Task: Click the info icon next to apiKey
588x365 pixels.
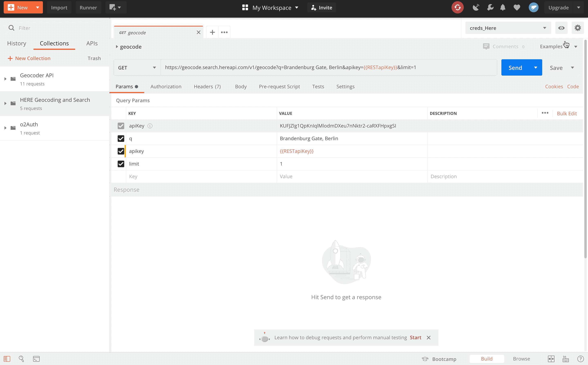Action: [x=150, y=126]
